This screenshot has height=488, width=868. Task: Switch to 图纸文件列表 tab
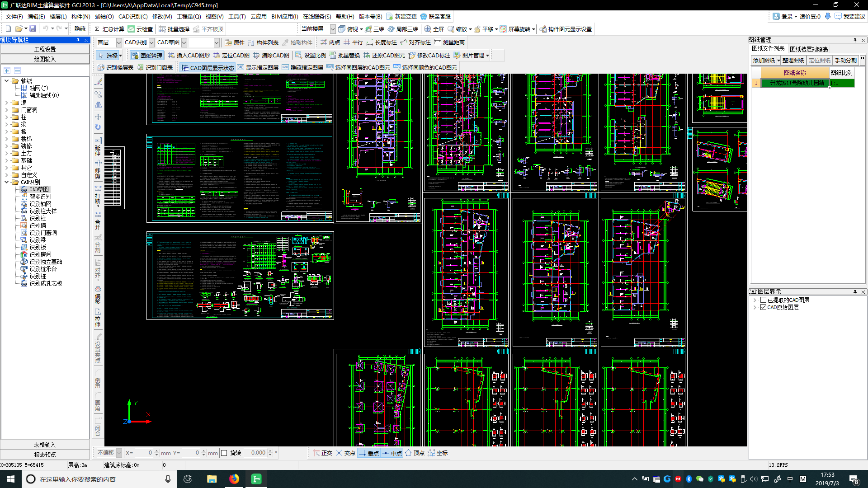click(x=768, y=49)
